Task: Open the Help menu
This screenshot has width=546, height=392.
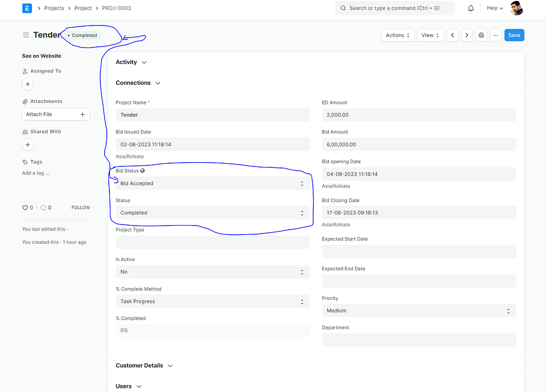Action: click(494, 8)
